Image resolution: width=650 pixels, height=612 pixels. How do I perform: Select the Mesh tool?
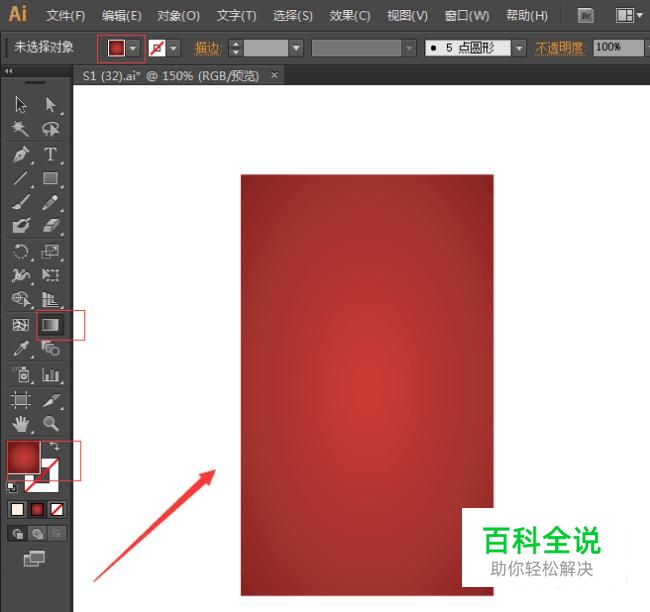click(20, 325)
